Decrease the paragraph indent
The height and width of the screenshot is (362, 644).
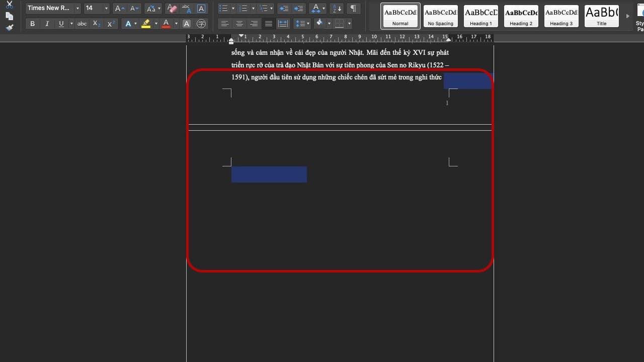[284, 9]
